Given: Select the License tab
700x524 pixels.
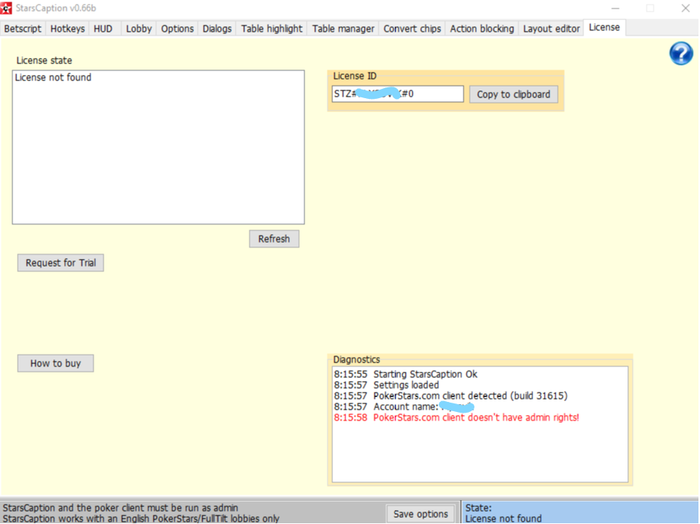Looking at the screenshot, I should click(x=604, y=28).
